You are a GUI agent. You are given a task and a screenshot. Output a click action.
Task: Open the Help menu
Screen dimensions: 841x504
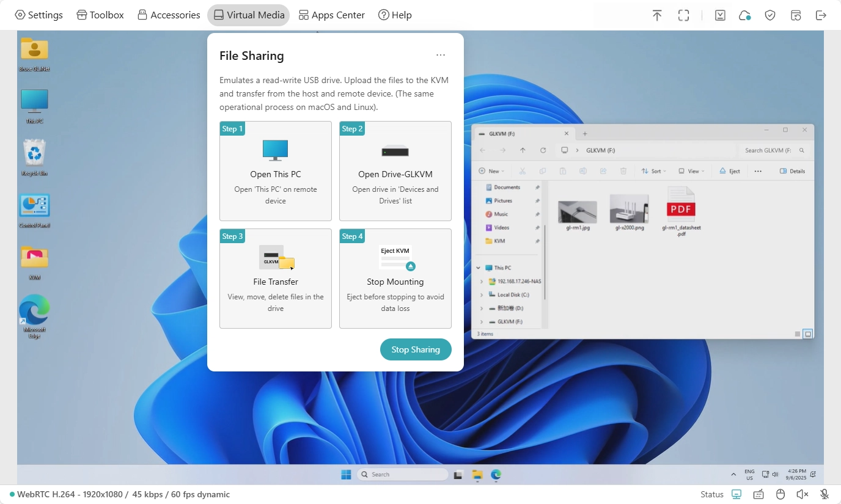coord(395,15)
